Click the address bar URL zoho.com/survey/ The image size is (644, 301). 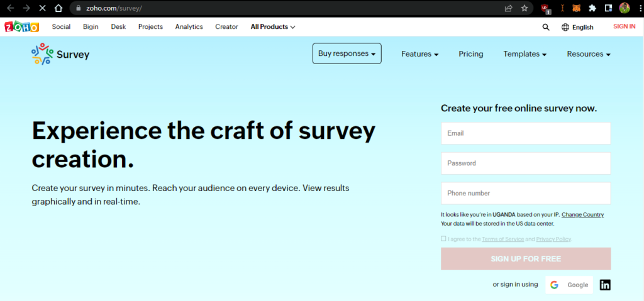[114, 8]
